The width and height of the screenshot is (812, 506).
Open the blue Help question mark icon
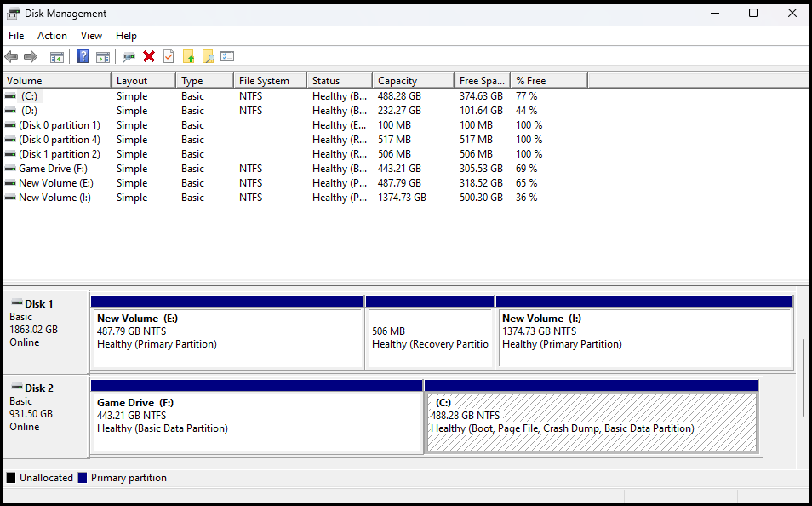pos(83,56)
